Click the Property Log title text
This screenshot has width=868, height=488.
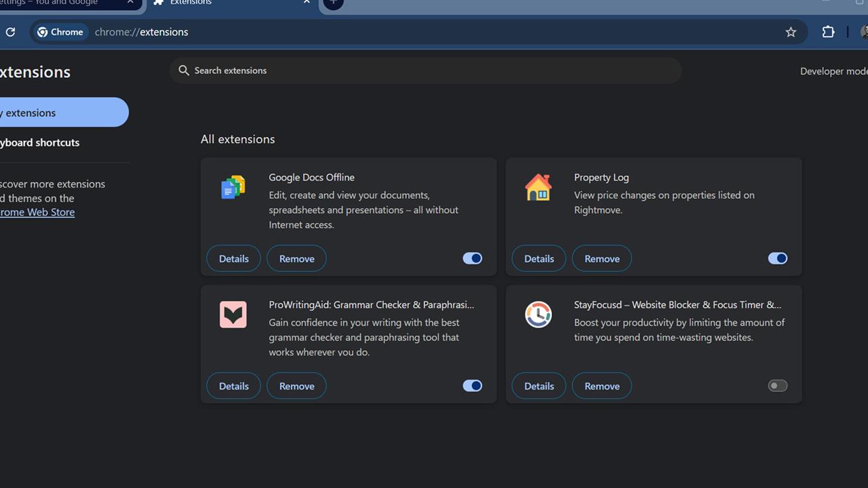pyautogui.click(x=601, y=178)
